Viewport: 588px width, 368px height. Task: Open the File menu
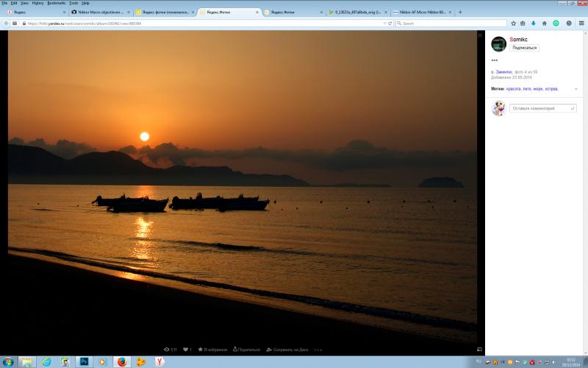click(4, 3)
